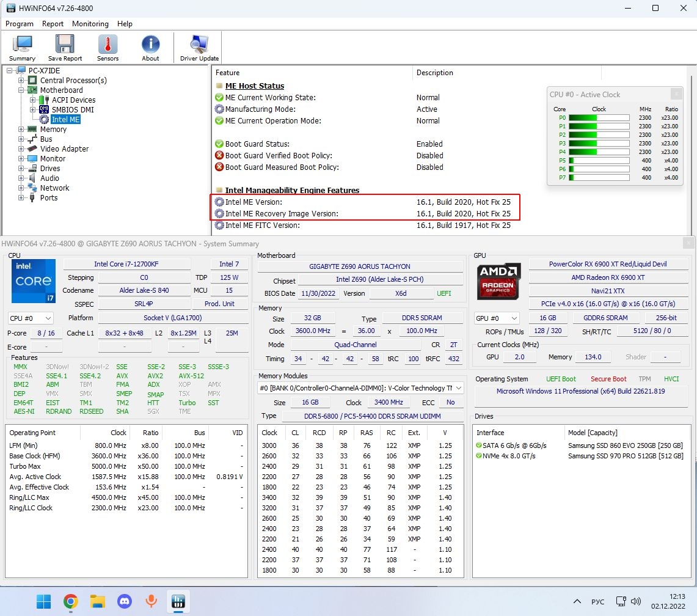Open the clock and date flyout

click(668, 601)
